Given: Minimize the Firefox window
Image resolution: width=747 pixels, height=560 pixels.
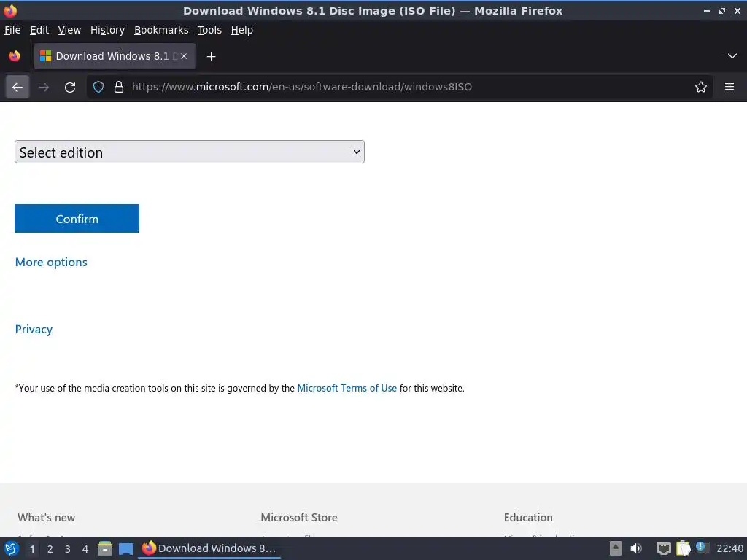Looking at the screenshot, I should tap(707, 10).
